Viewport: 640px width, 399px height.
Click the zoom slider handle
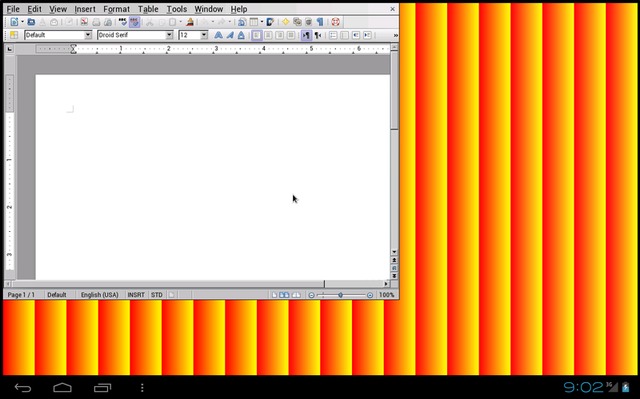pos(340,295)
